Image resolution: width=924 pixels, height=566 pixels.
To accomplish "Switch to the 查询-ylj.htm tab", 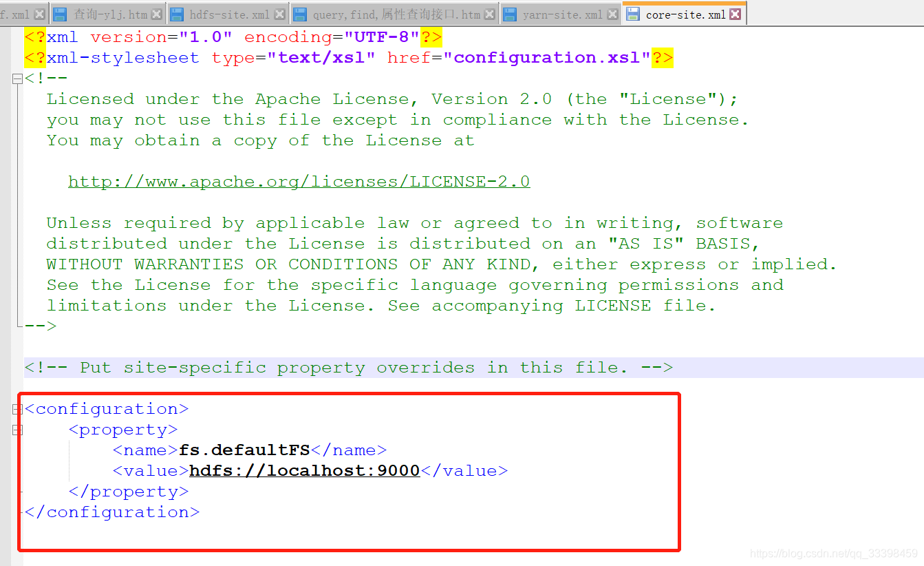I will 110,14.
